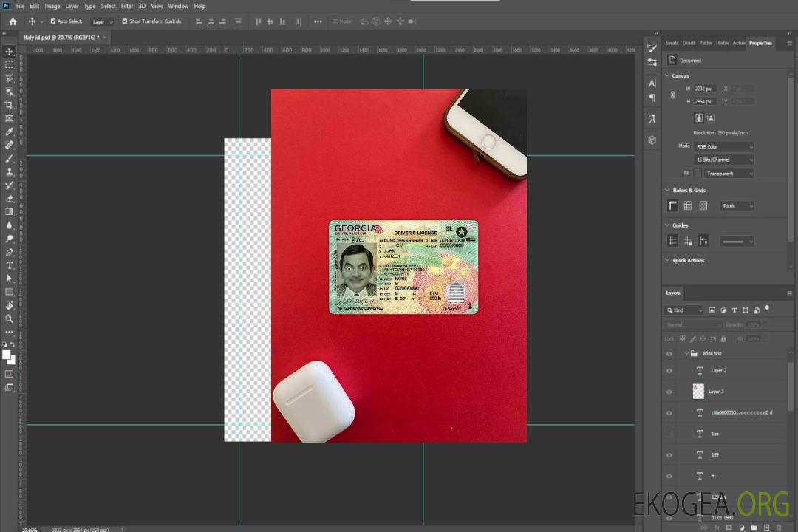Select the Eyedropper tool

pyautogui.click(x=10, y=132)
